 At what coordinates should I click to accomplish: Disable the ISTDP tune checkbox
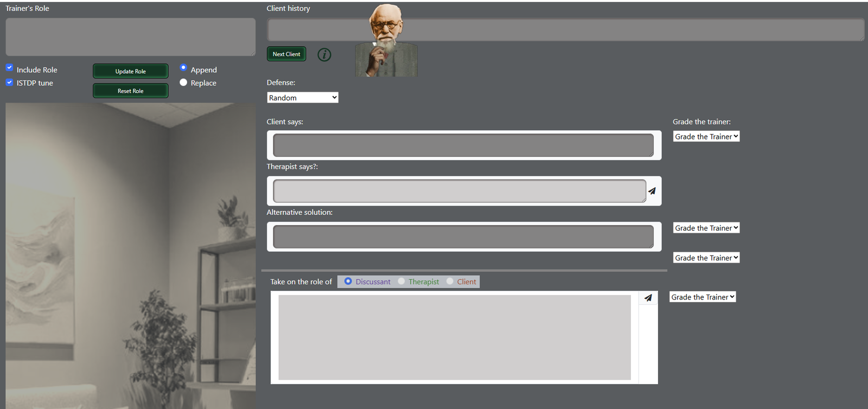pyautogui.click(x=9, y=82)
